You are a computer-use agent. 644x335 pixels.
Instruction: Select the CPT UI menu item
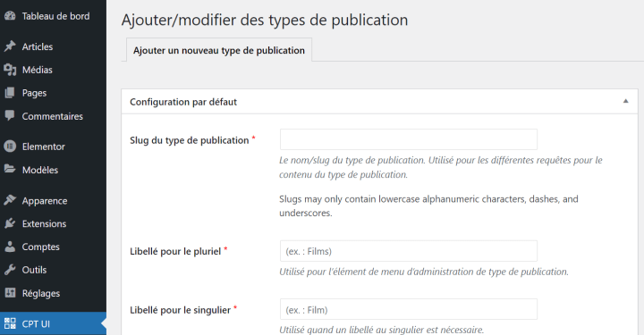53,323
